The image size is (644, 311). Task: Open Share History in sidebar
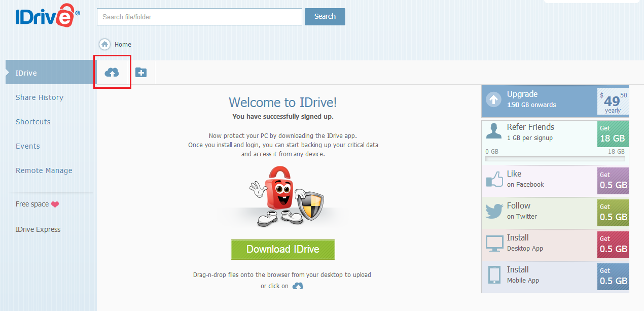[40, 97]
